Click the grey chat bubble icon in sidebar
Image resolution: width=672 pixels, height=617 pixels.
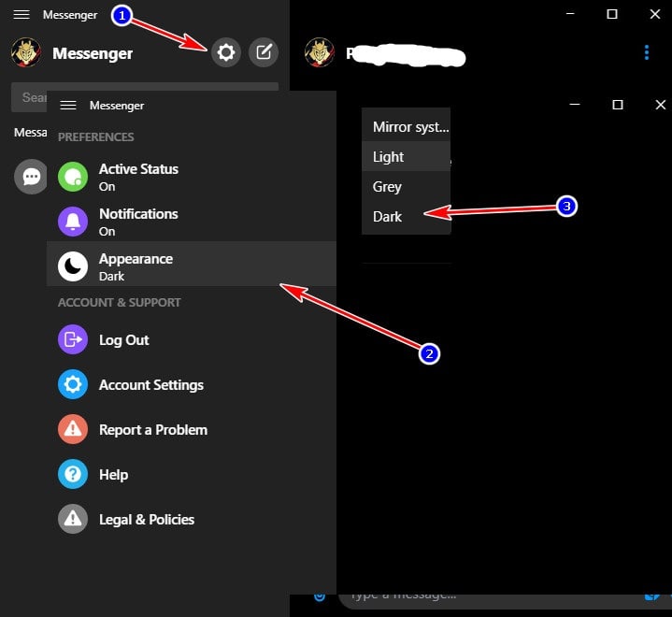[x=31, y=177]
